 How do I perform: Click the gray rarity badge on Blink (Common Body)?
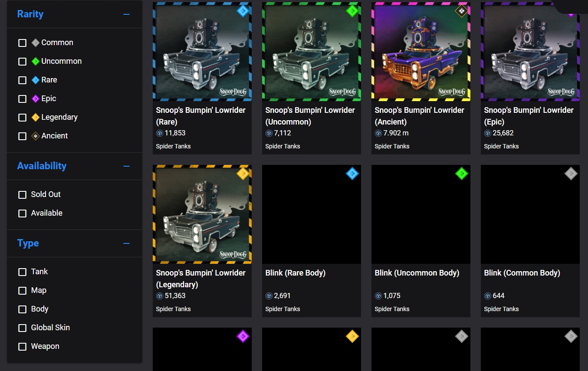coord(571,174)
